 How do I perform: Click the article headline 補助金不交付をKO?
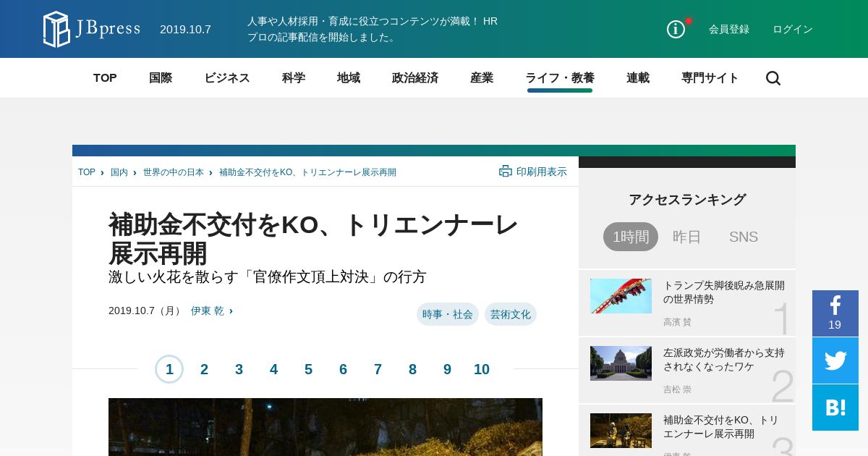pos(313,239)
